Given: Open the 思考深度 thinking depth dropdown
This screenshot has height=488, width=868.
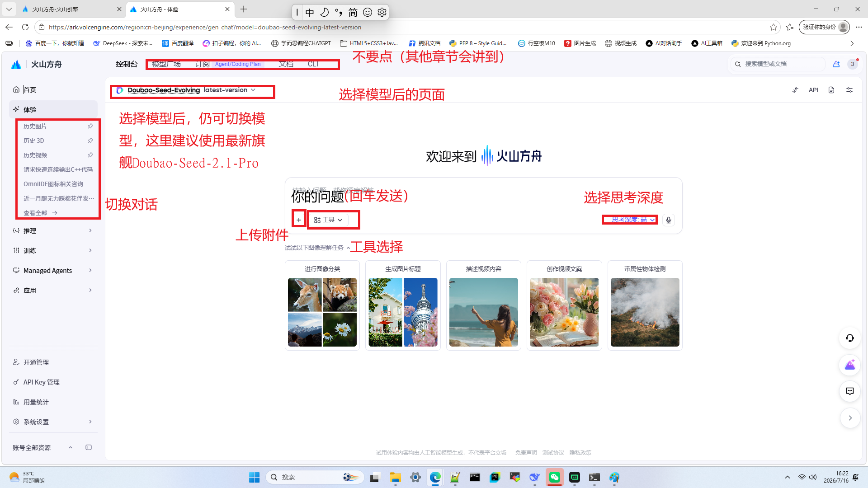Looking at the screenshot, I should click(633, 220).
